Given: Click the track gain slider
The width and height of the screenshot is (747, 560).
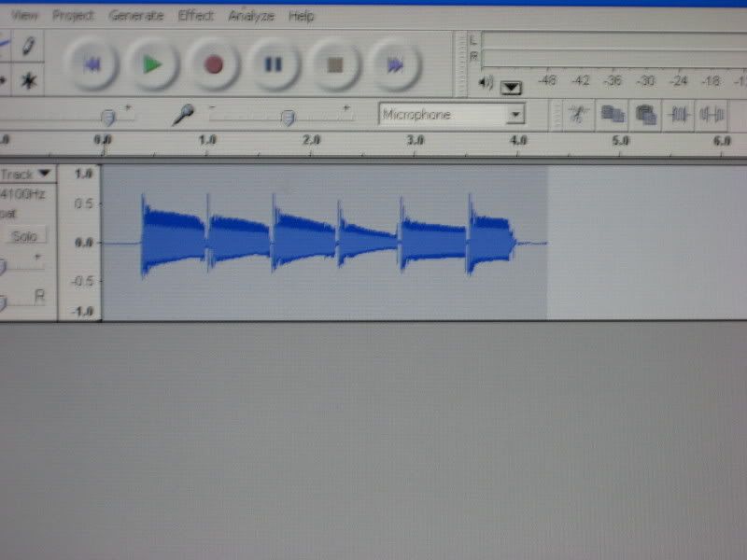Looking at the screenshot, I should click(x=3, y=267).
